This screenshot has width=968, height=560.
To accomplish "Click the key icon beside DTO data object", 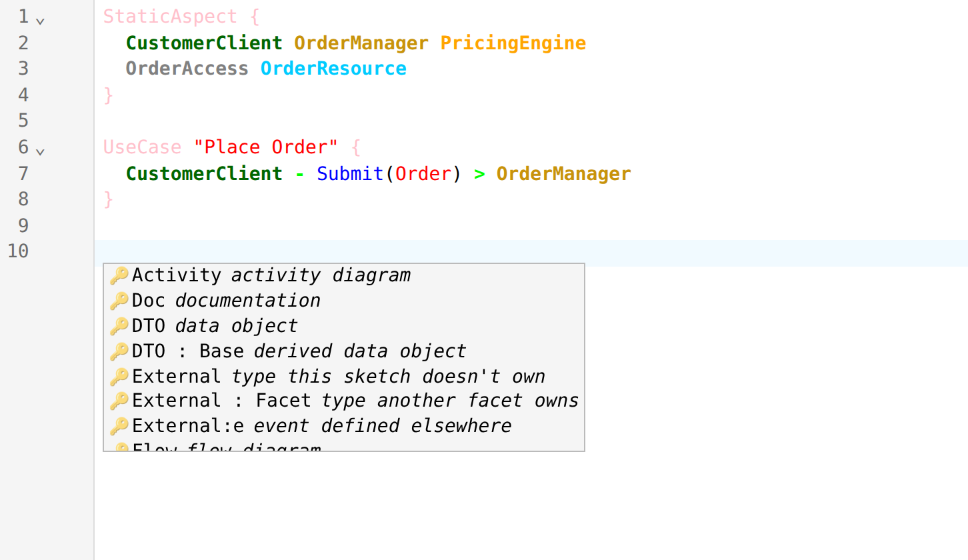I will (119, 326).
